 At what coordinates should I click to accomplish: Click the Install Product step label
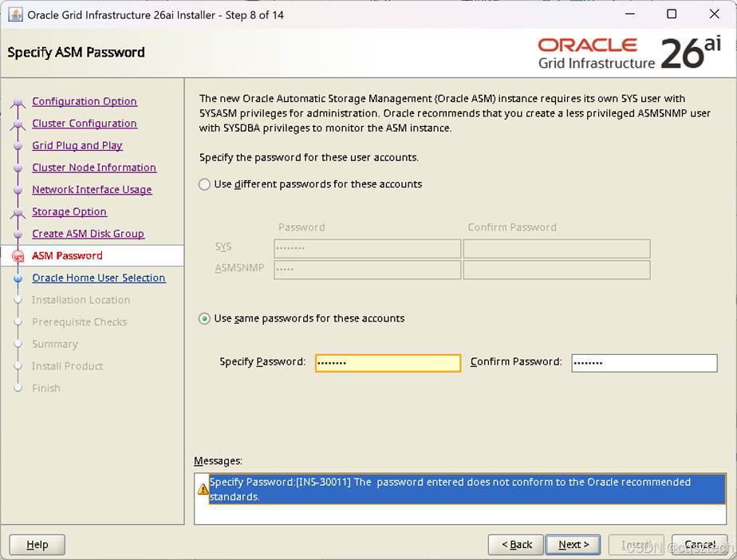(67, 366)
